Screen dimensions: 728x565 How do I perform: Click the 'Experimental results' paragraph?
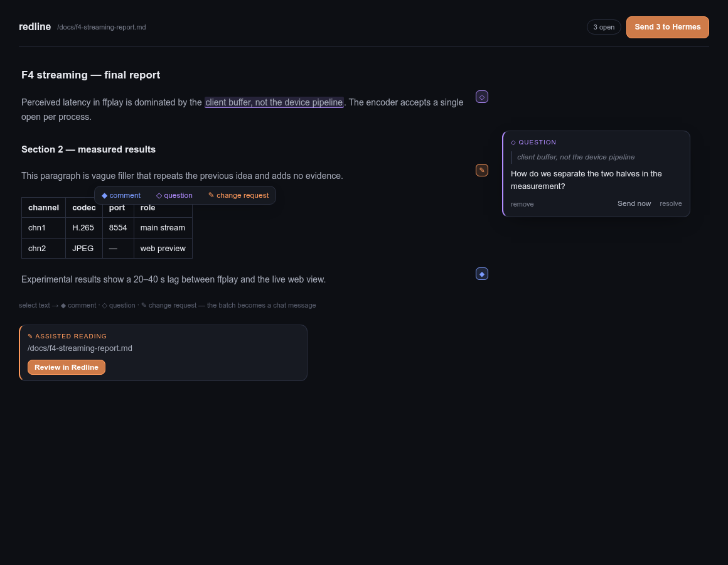[174, 279]
